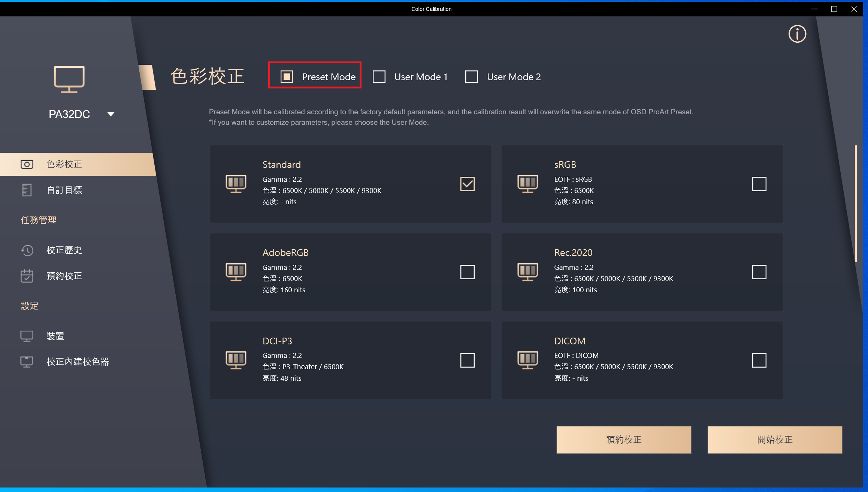Click 'EOTF : sRGB' text
The height and width of the screenshot is (492, 868).
coord(573,179)
